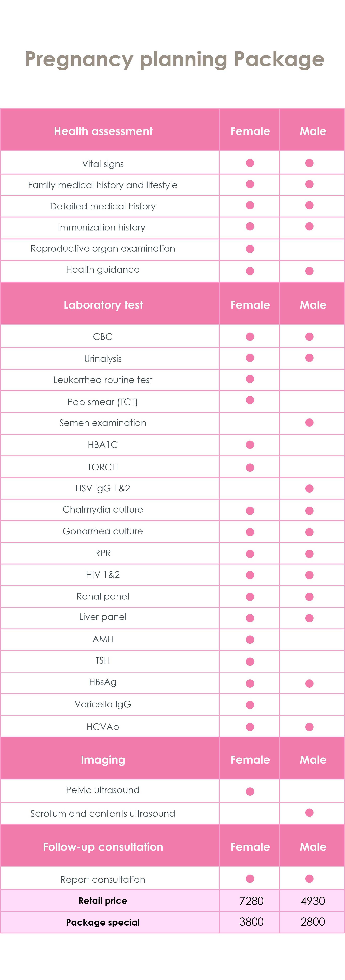The width and height of the screenshot is (345, 980).
Task: Click the Female column header beside Imaging
Action: coord(250,760)
